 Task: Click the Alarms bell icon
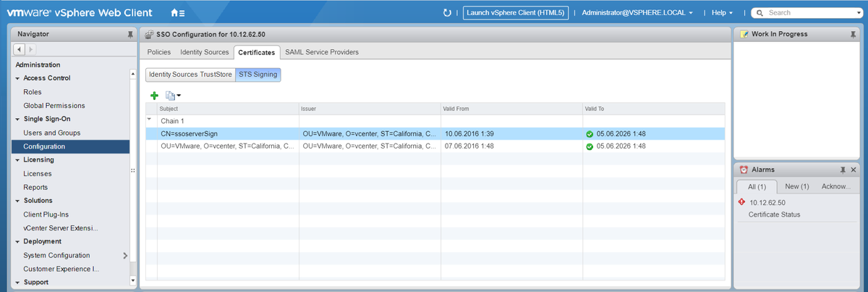pos(744,169)
